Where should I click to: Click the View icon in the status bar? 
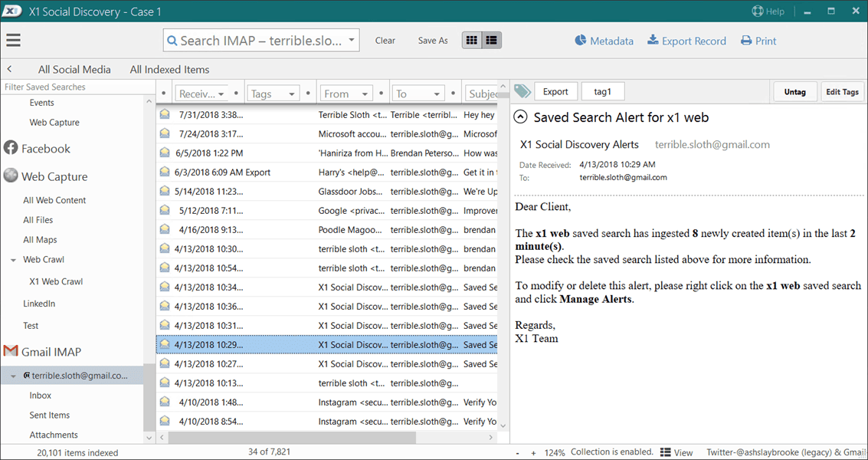click(666, 452)
